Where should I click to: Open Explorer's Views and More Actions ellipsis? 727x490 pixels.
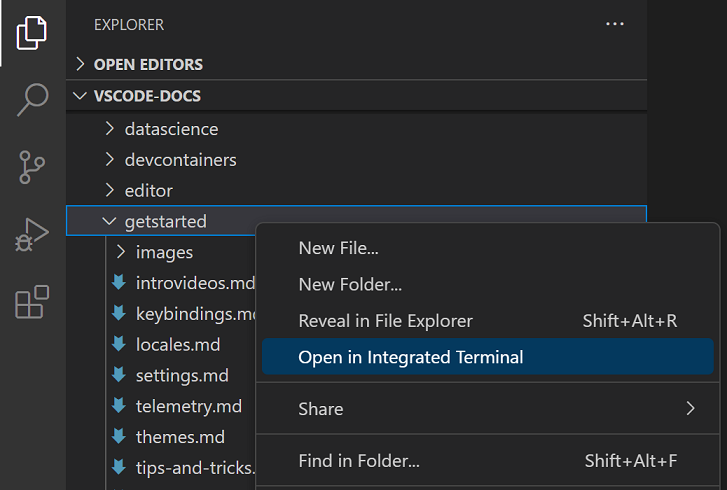614,24
